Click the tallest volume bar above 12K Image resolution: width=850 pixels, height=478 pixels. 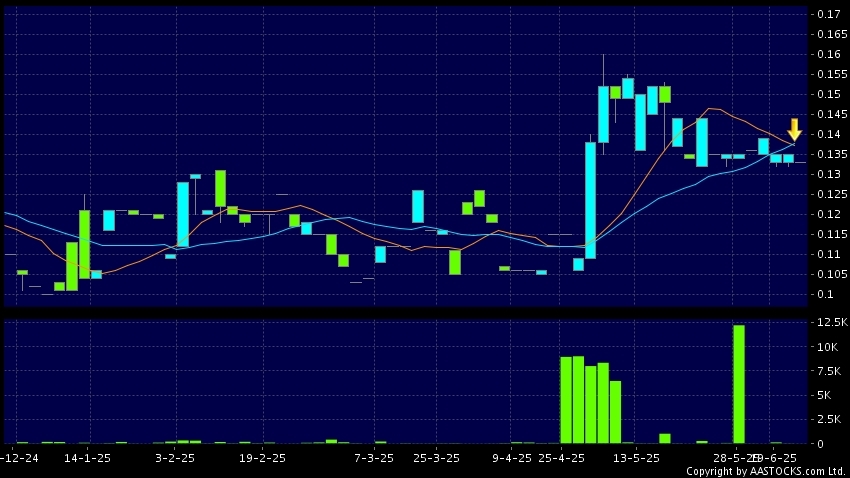coord(739,384)
